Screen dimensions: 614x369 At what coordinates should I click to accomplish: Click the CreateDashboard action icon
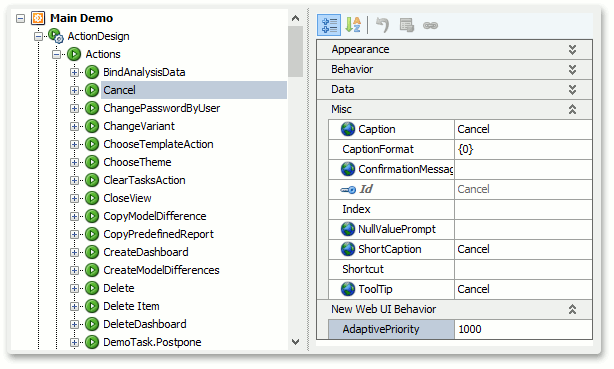tap(92, 252)
